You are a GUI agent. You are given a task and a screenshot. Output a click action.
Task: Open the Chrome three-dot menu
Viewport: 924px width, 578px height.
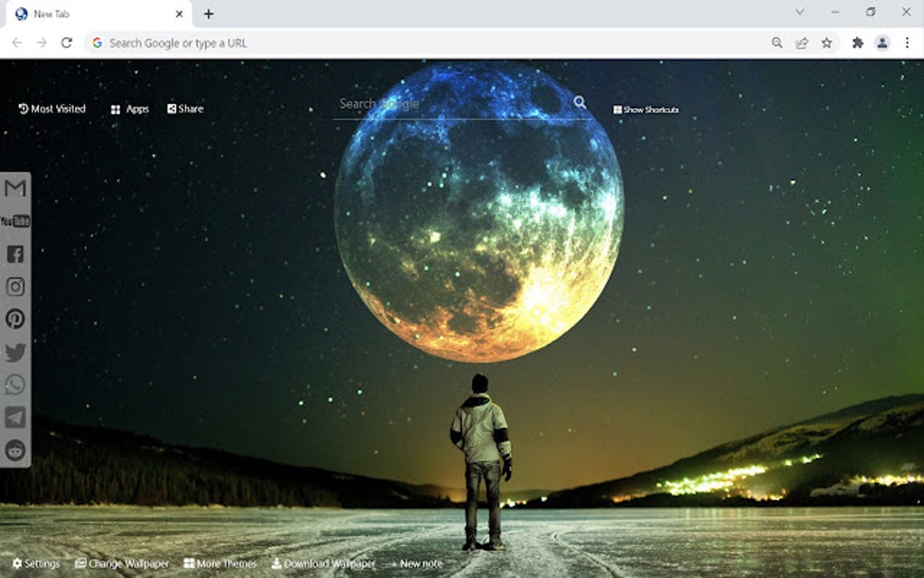click(x=909, y=42)
